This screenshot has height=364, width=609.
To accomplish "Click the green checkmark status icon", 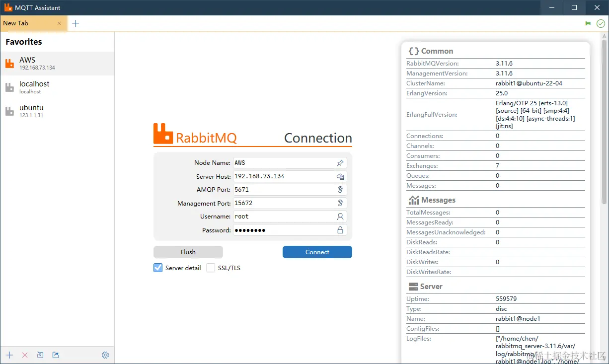I will [x=601, y=23].
